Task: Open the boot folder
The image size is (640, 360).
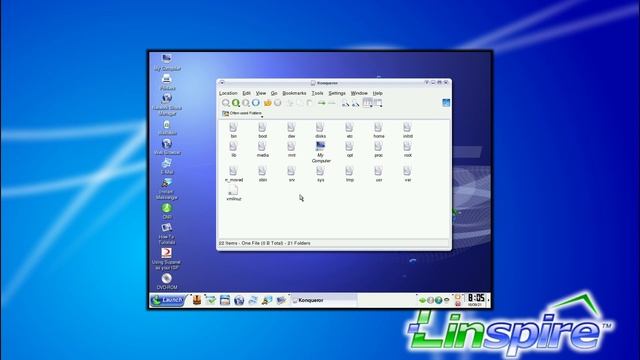Action: pyautogui.click(x=262, y=131)
